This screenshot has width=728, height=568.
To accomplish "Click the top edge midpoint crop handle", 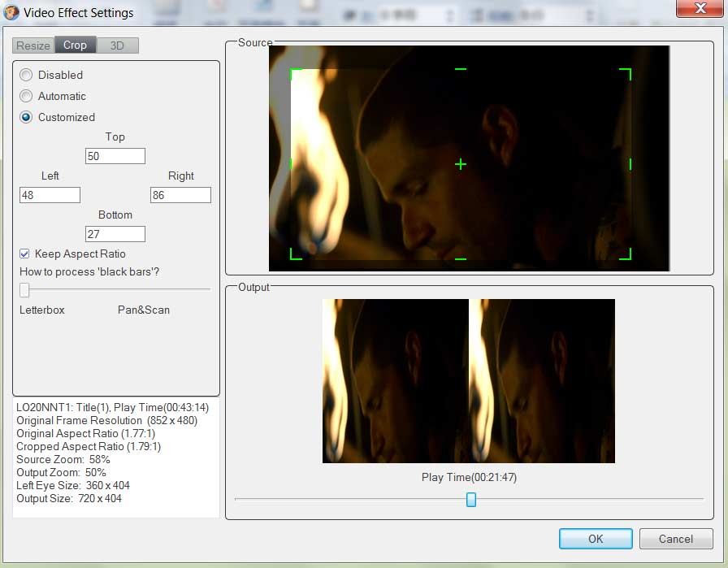I will tap(461, 69).
